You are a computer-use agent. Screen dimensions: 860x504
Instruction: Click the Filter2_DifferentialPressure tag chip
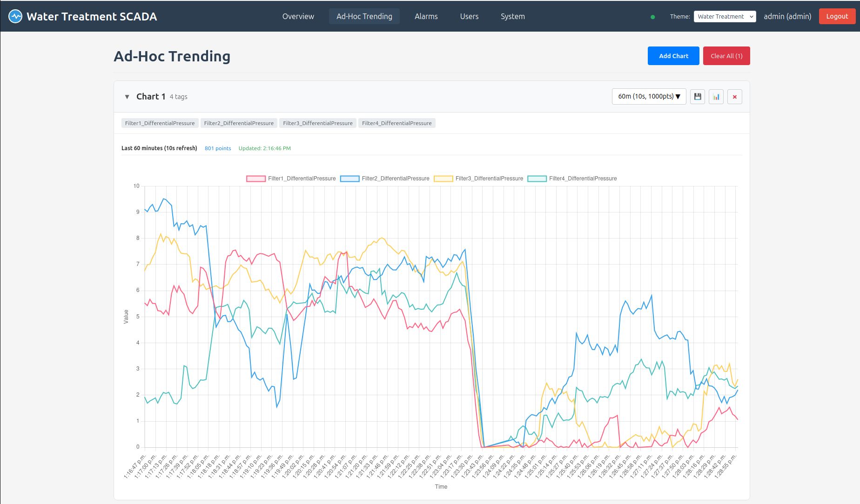click(x=239, y=123)
